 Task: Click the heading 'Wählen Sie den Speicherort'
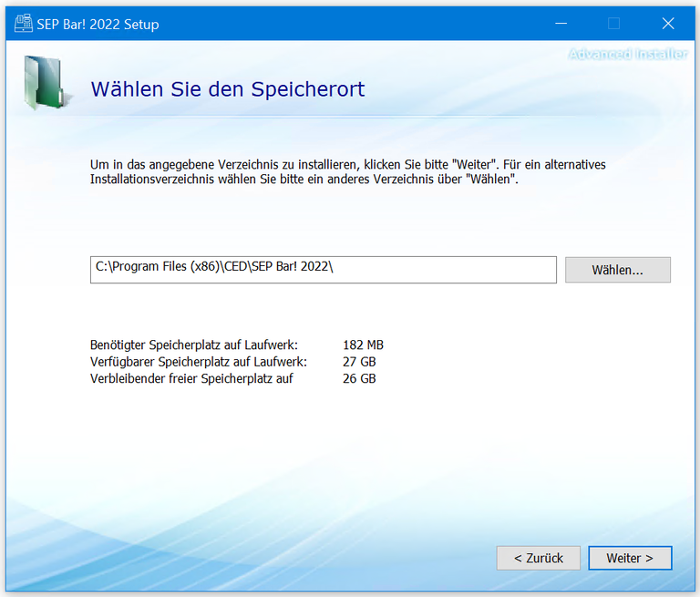click(x=228, y=89)
